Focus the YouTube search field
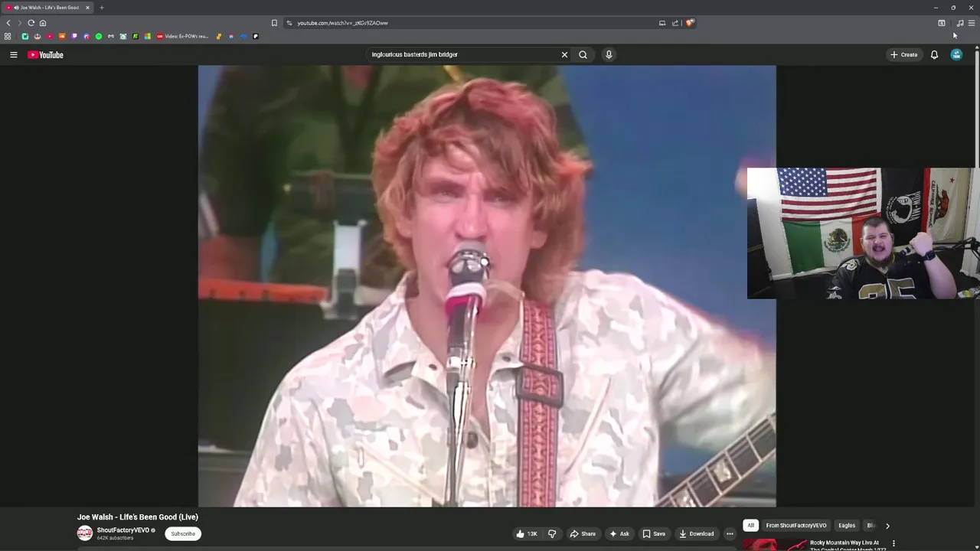The width and height of the screenshot is (980, 551). pos(463,54)
